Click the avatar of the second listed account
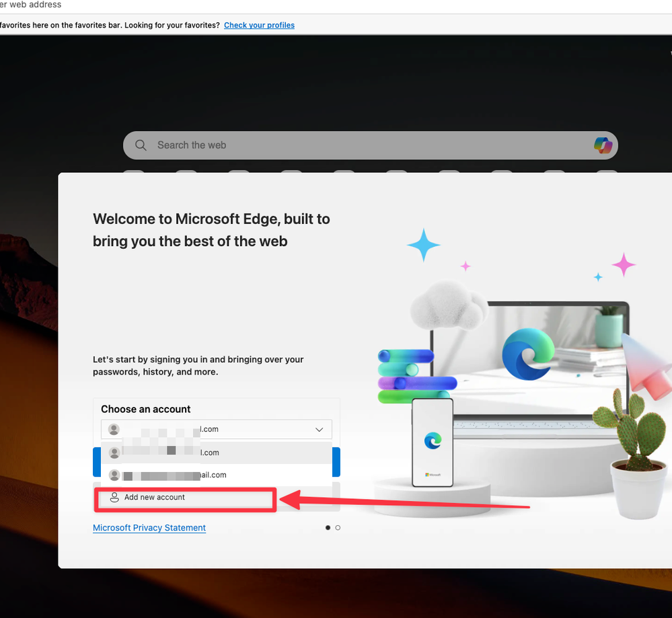672x618 pixels. (114, 475)
